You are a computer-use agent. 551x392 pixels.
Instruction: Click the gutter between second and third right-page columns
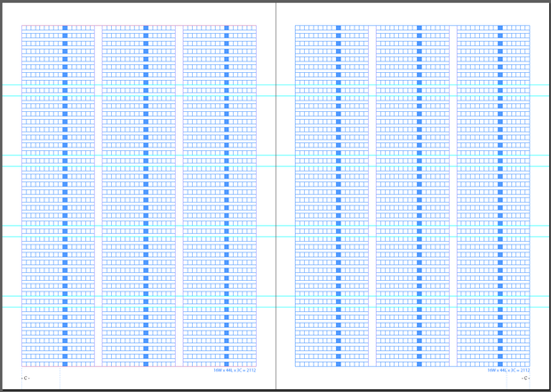(x=453, y=196)
